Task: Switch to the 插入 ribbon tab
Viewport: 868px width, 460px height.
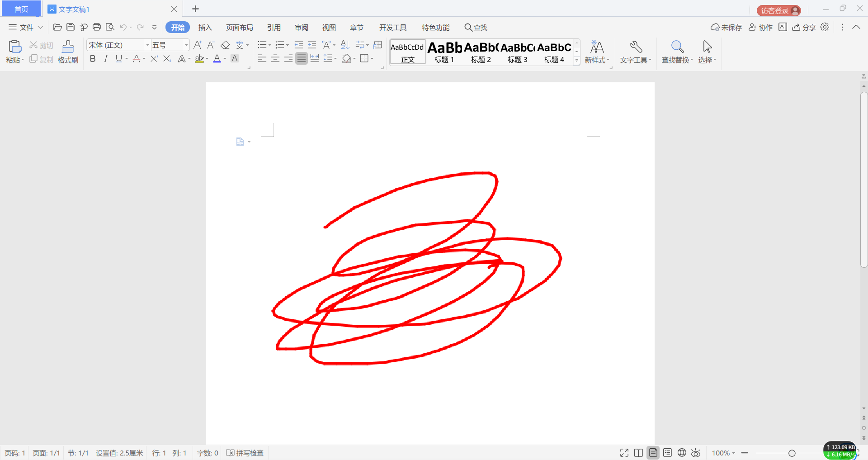Action: click(x=205, y=27)
